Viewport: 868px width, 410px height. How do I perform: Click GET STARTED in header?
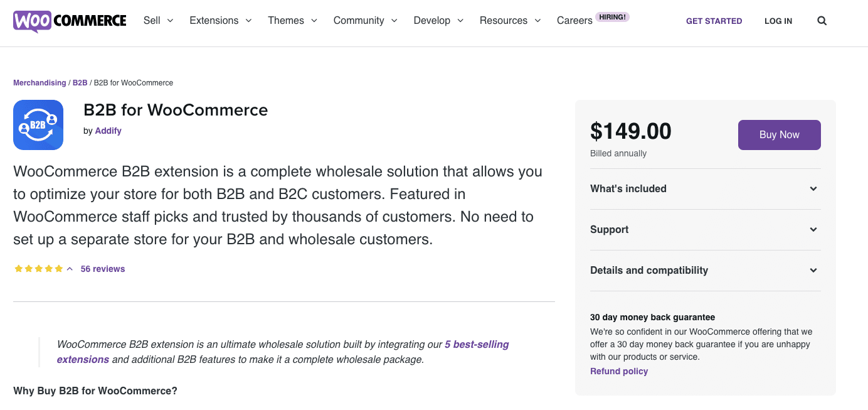click(714, 21)
